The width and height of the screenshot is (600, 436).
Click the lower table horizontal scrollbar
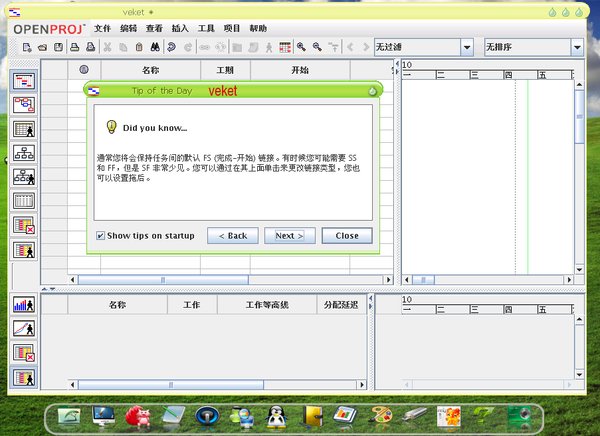pos(171,384)
